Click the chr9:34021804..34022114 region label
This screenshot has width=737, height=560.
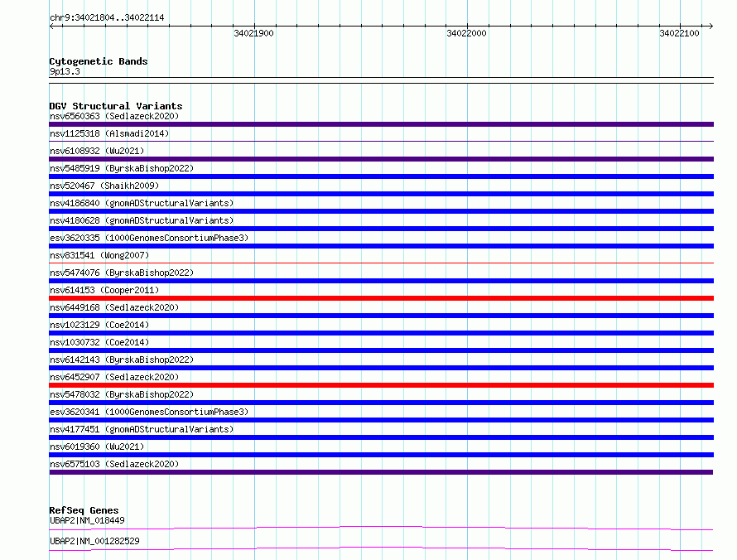click(107, 17)
